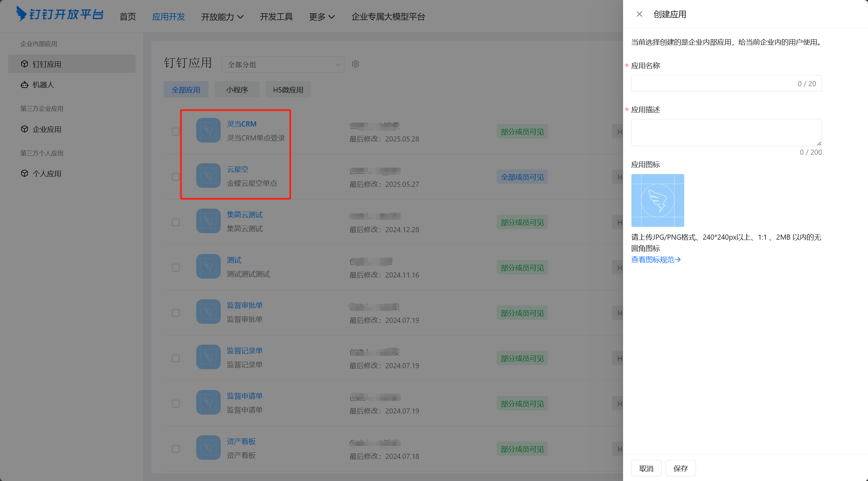Click the 云星空 app icon

(208, 176)
